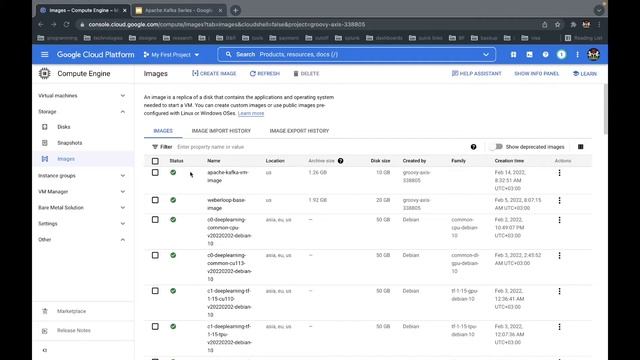Open the Learn panel

[x=584, y=73]
